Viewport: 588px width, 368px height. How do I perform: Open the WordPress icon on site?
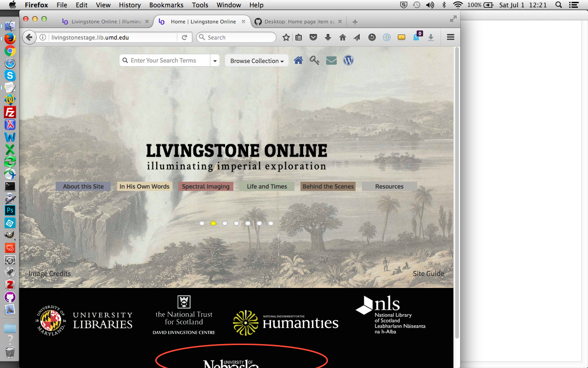pyautogui.click(x=348, y=60)
